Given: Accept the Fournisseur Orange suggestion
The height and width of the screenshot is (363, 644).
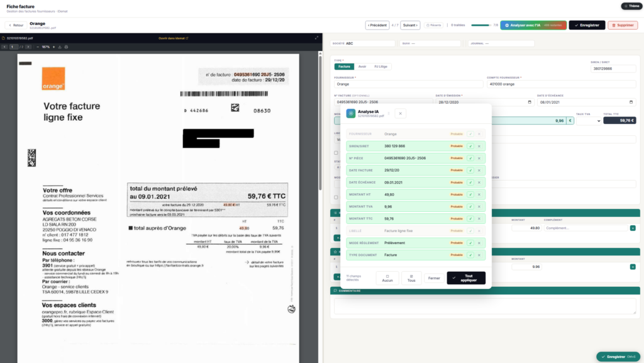Looking at the screenshot, I should click(470, 134).
